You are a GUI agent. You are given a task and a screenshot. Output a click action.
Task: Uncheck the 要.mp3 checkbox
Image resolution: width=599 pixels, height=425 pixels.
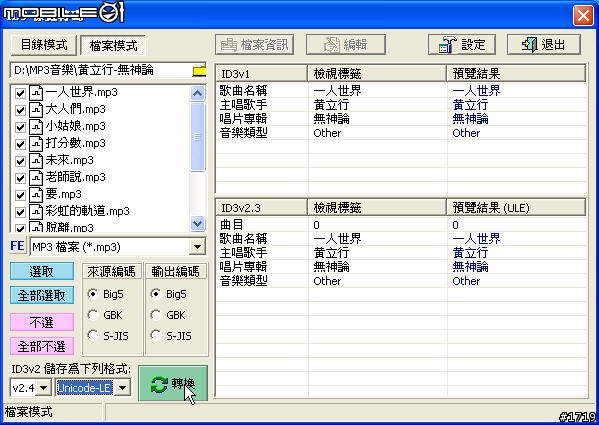20,195
